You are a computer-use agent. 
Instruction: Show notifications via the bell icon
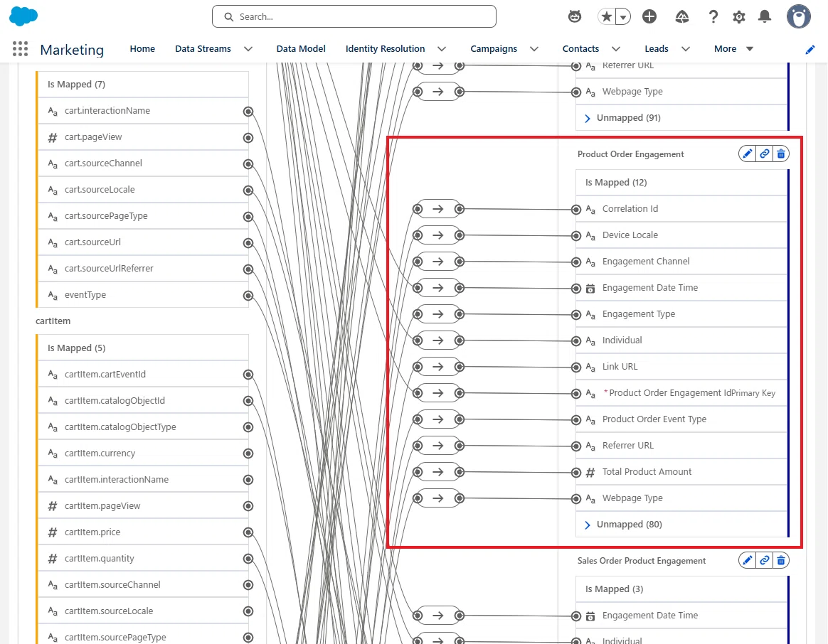(x=765, y=17)
